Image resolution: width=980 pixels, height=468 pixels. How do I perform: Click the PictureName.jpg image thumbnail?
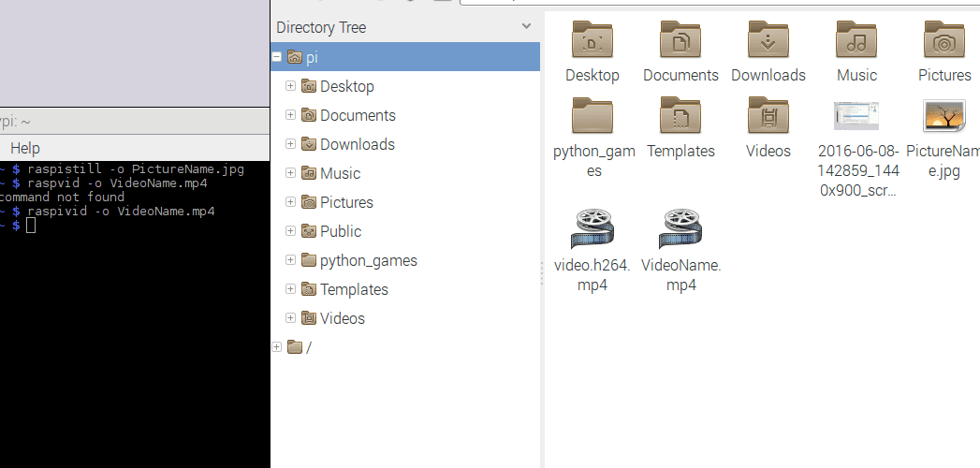point(945,117)
